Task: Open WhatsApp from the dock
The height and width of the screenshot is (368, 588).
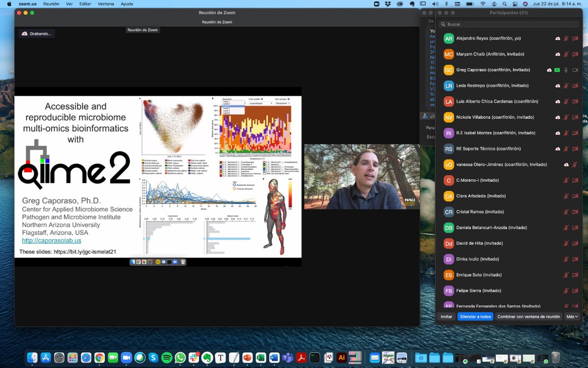Action: (180, 357)
